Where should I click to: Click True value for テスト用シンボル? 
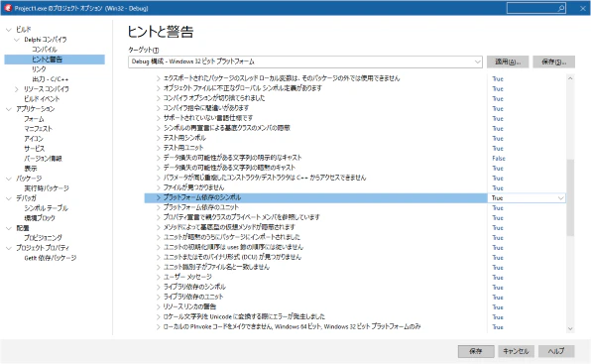click(498, 138)
